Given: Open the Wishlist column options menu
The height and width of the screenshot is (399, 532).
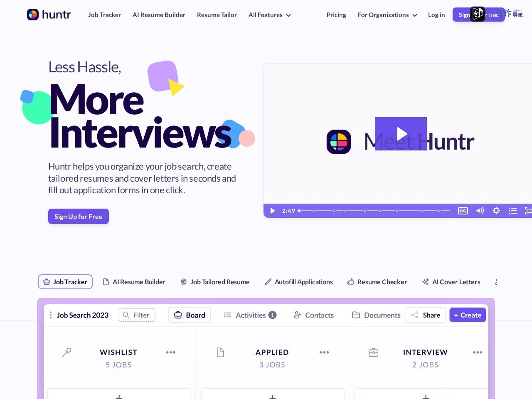Looking at the screenshot, I should click(171, 352).
